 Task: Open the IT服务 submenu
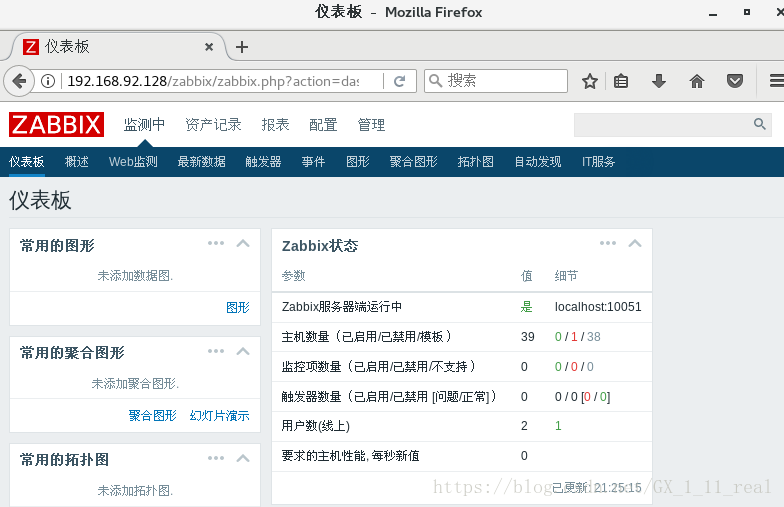coord(598,162)
